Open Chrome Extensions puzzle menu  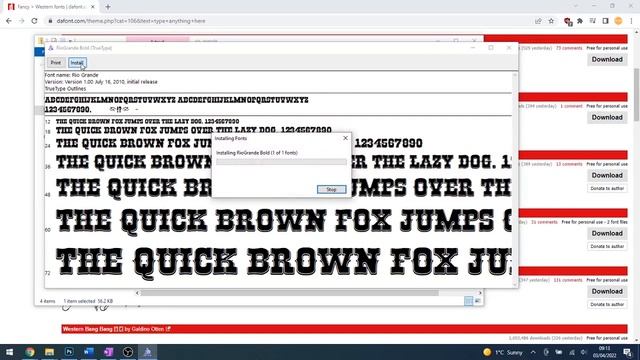(580, 21)
